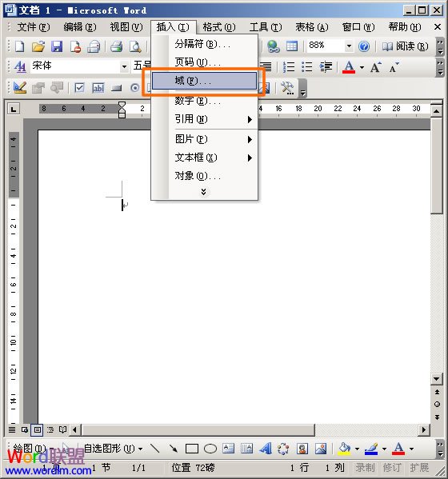448x479 pixels.
Task: Open the 88% zoom dropdown
Action: click(x=349, y=46)
